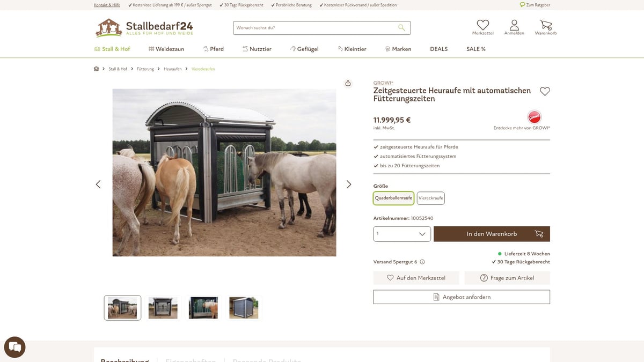Show next product image with right arrow
The width and height of the screenshot is (644, 362).
point(349,184)
